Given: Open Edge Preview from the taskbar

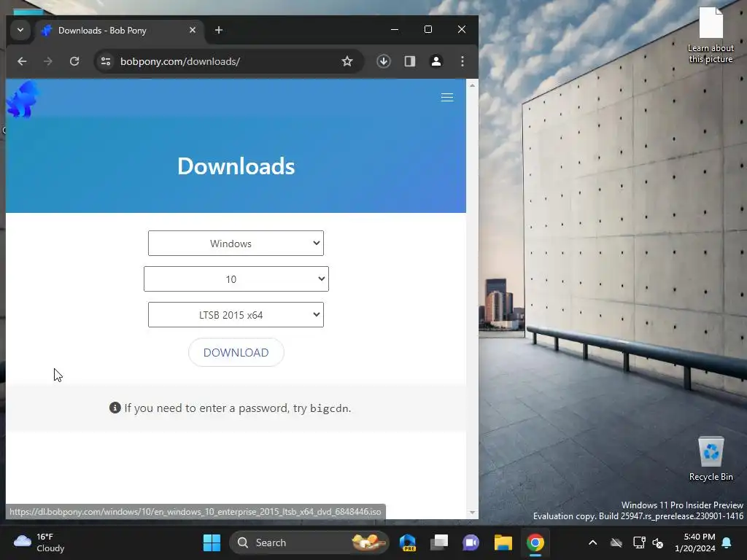Looking at the screenshot, I should click(x=408, y=542).
